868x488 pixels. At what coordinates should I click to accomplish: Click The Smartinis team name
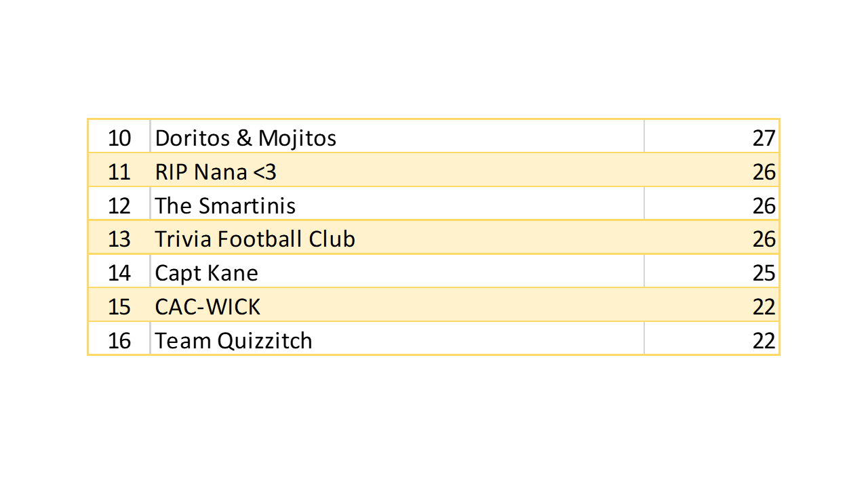225,205
